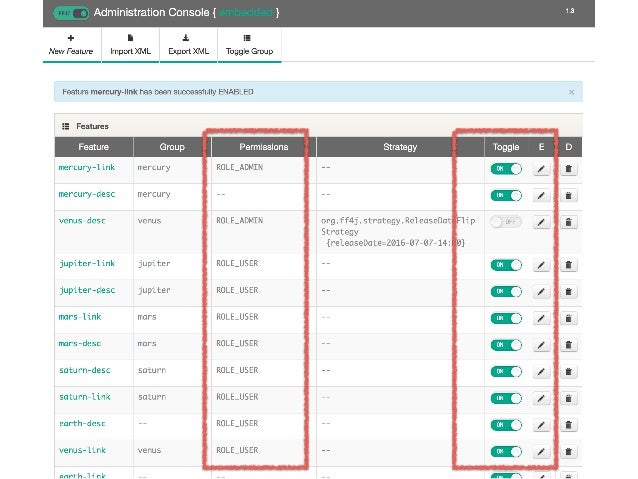Screen dimensions: 638x479
Task: Edit the mars-link feature with pencil icon
Action: pyautogui.click(x=541, y=319)
